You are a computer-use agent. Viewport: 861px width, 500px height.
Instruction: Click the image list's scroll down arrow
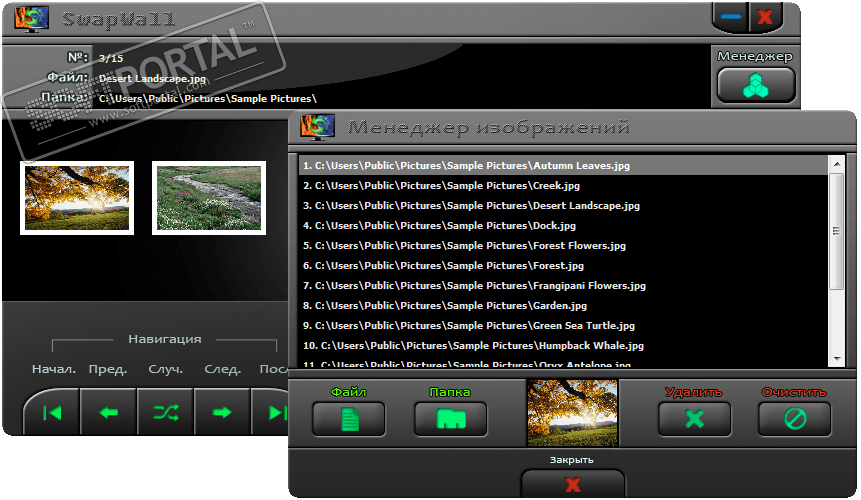[837, 359]
